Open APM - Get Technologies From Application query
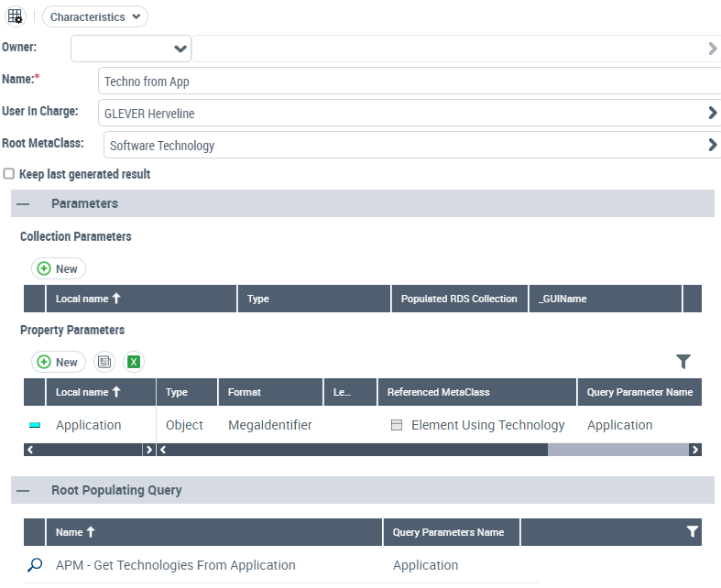The height and width of the screenshot is (588, 721). point(175,565)
